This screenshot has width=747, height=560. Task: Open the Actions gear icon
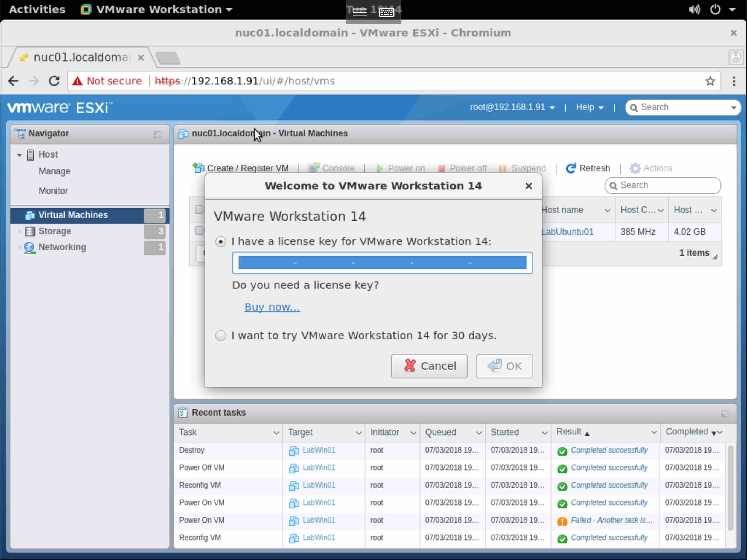point(635,168)
